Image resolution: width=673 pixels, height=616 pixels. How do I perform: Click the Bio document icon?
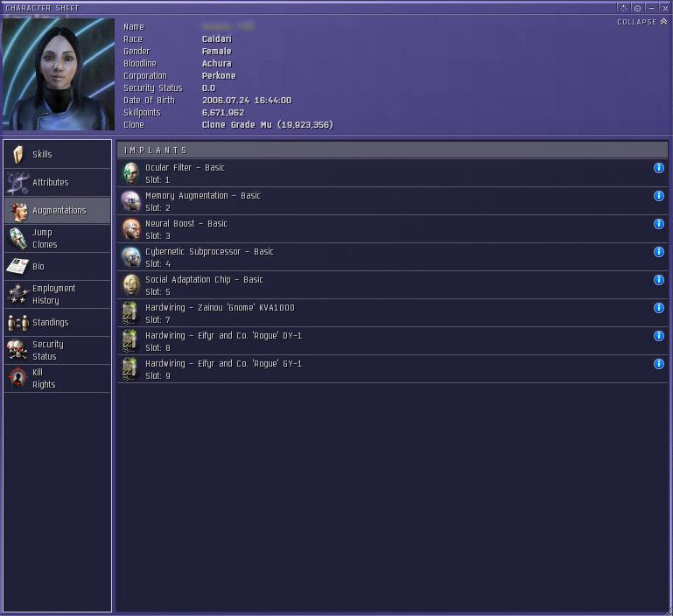[18, 266]
